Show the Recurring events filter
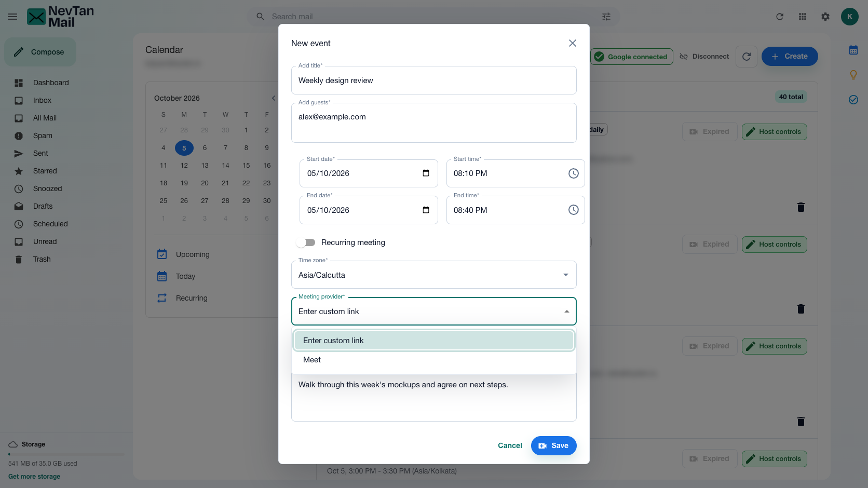The image size is (868, 488). [192, 298]
